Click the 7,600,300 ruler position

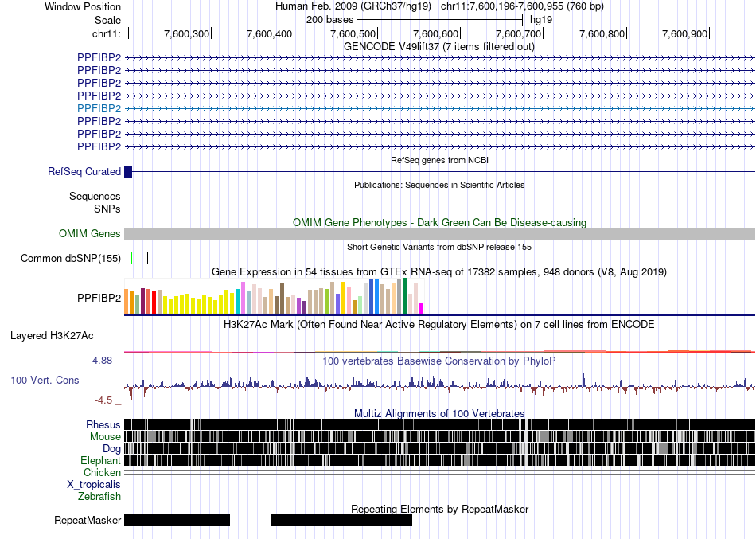pyautogui.click(x=186, y=33)
